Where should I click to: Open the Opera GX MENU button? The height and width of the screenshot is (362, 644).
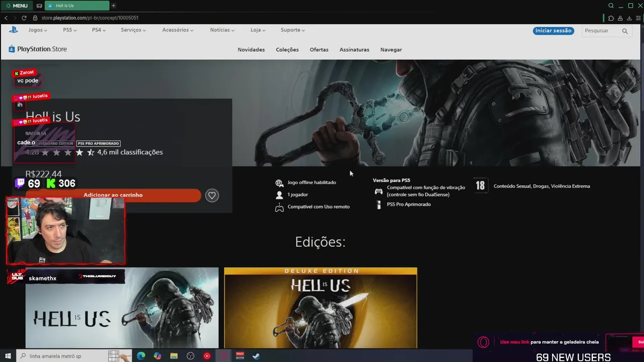(x=17, y=6)
